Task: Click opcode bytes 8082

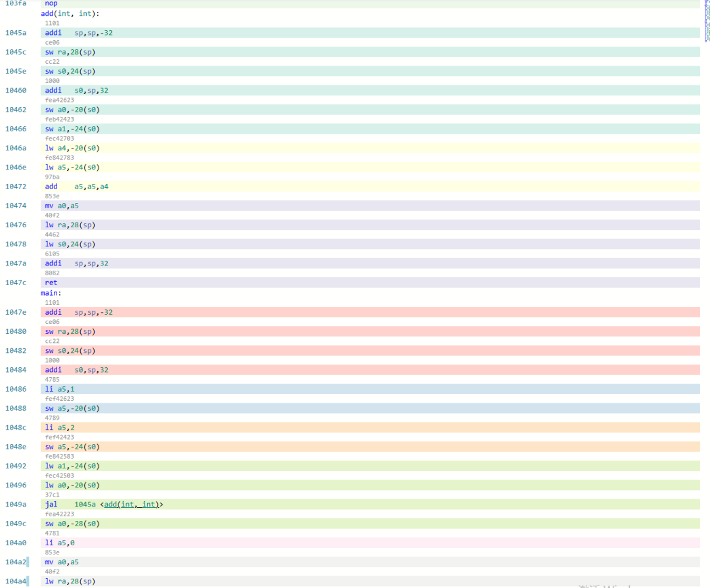Action: coord(52,273)
